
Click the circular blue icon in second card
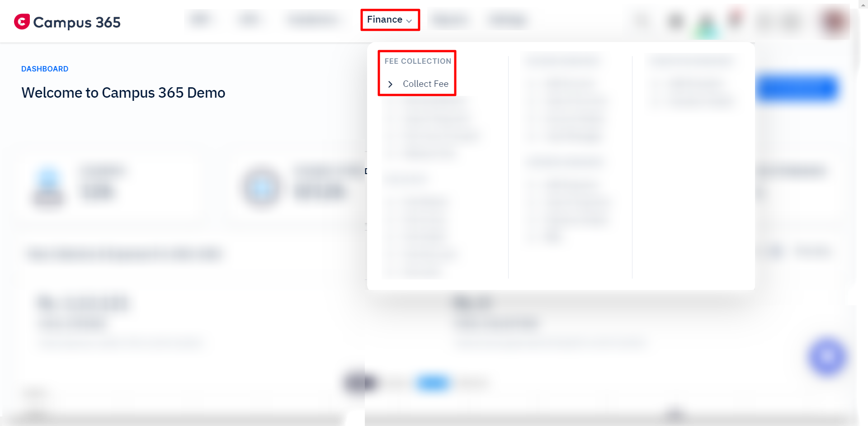click(x=262, y=187)
